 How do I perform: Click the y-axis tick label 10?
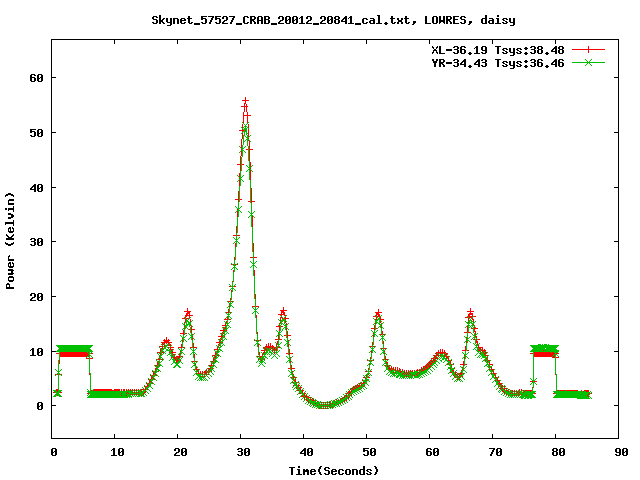tap(36, 352)
